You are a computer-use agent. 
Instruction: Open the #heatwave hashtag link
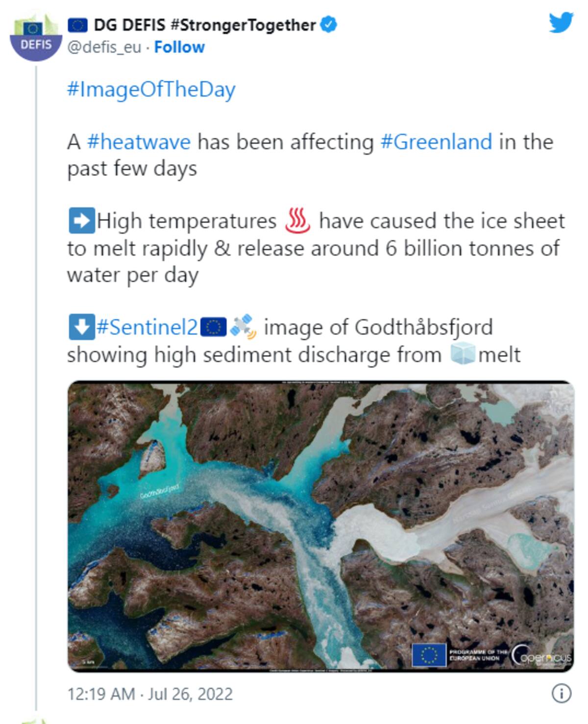click(139, 142)
